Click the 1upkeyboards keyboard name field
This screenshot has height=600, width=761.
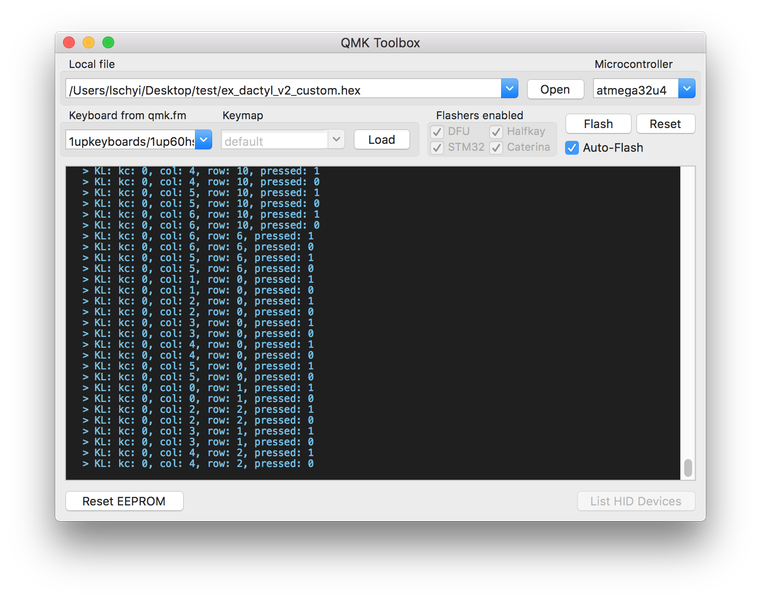(x=131, y=141)
